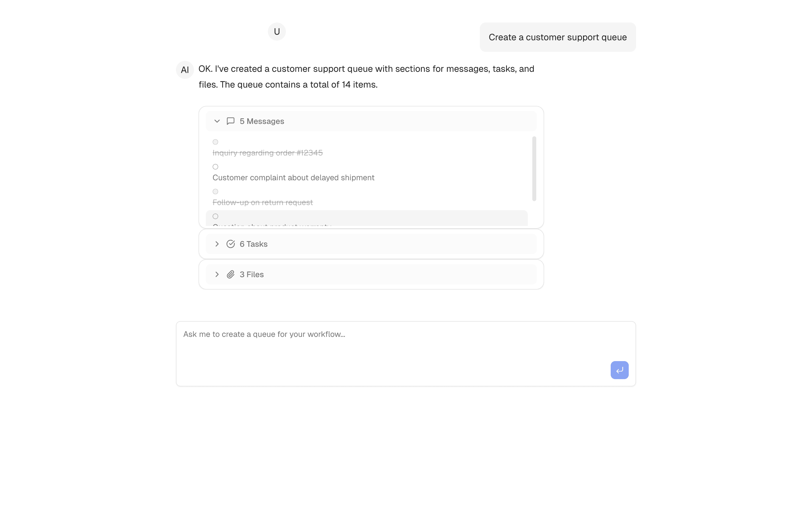
Task: Select the Follow-up on return request message
Action: 262,202
